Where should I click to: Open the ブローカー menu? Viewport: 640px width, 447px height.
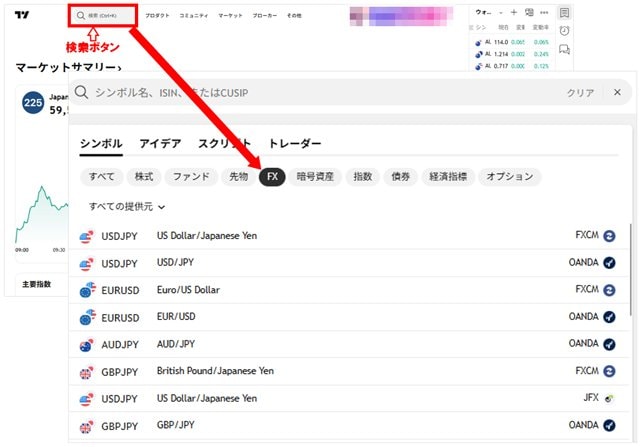click(264, 16)
